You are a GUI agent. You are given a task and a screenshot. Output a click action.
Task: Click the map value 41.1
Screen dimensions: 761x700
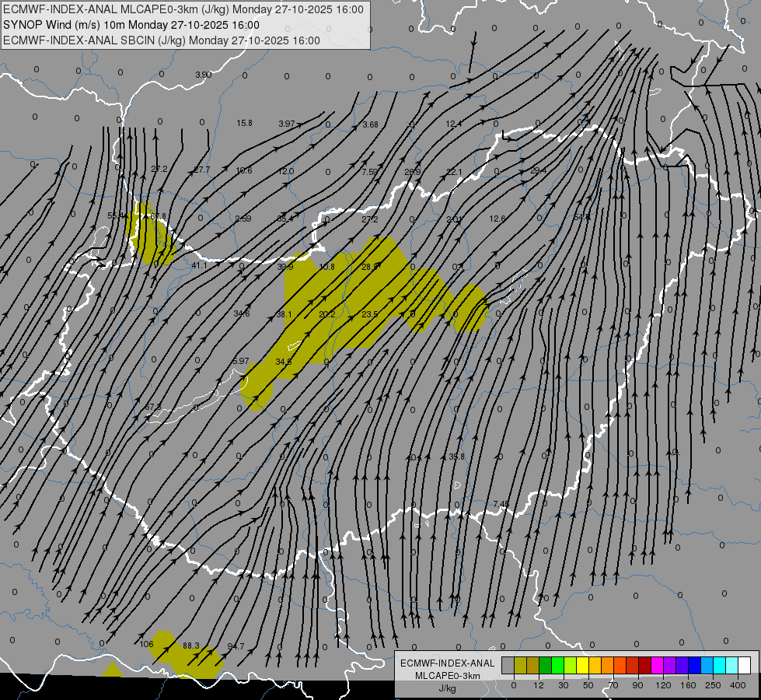[200, 265]
